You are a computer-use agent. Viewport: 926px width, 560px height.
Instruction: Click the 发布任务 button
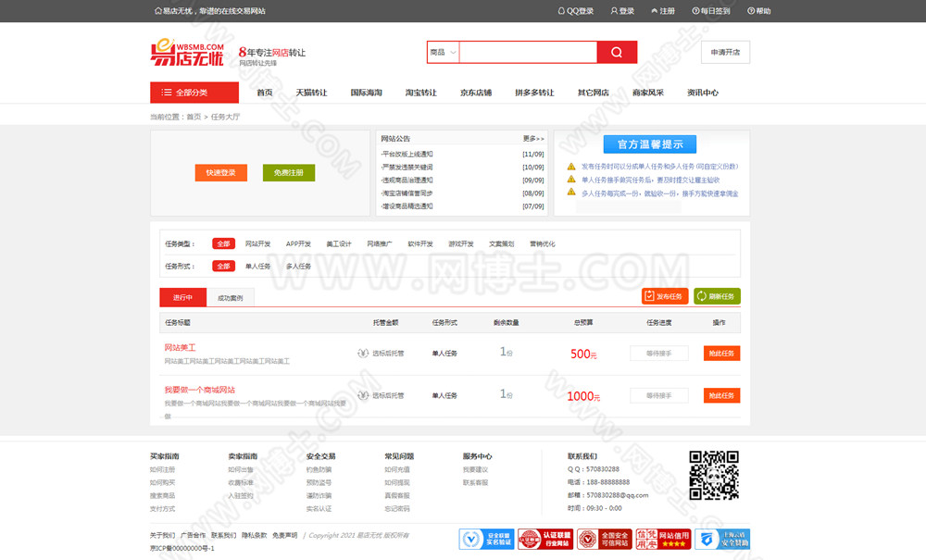(x=665, y=296)
